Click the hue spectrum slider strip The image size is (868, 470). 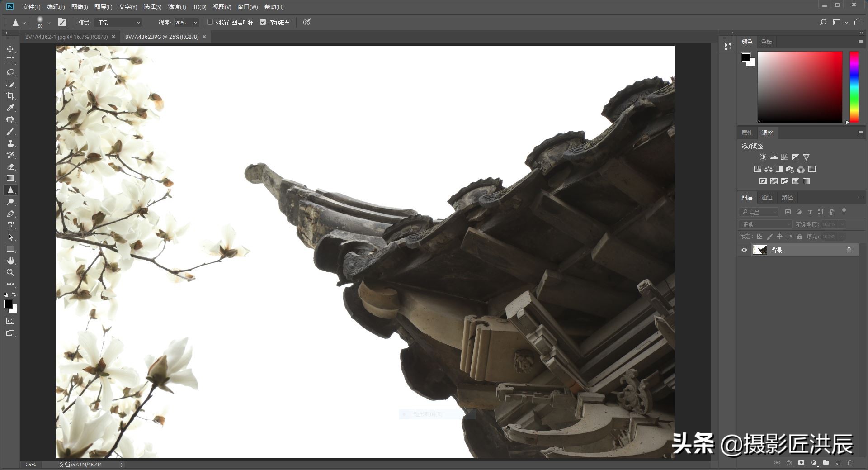pos(854,86)
